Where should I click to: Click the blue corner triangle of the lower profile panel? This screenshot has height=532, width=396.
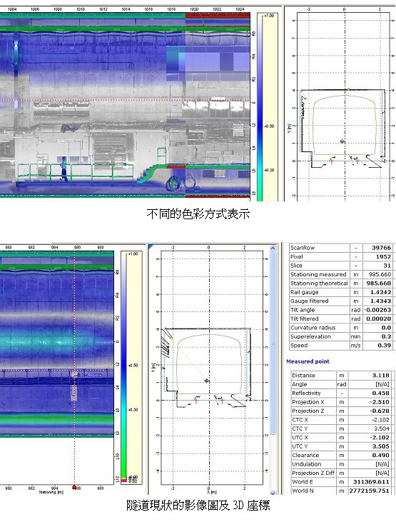151,246
